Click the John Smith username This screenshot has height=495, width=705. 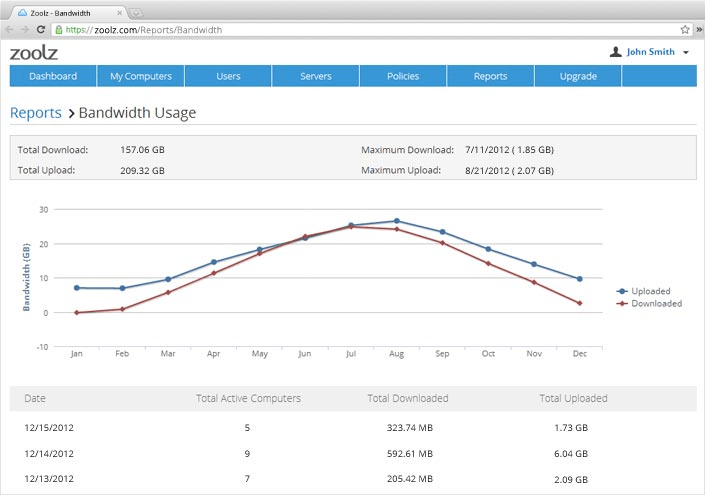click(651, 52)
